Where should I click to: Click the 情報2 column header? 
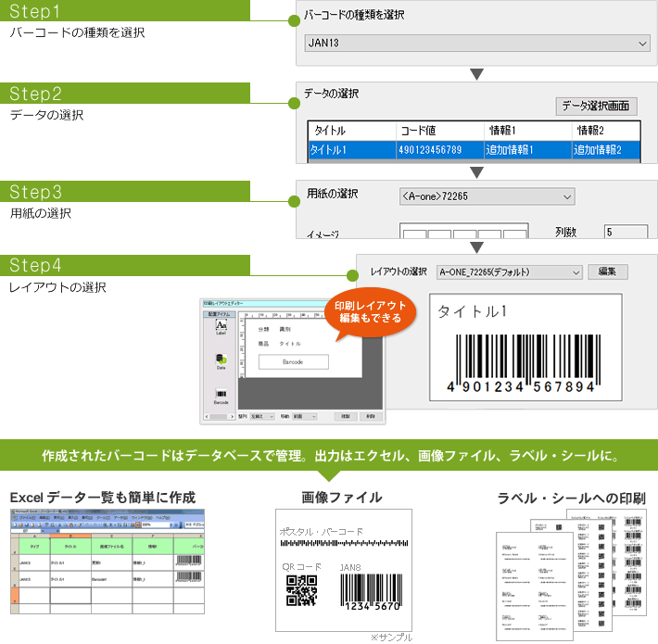coord(606,131)
